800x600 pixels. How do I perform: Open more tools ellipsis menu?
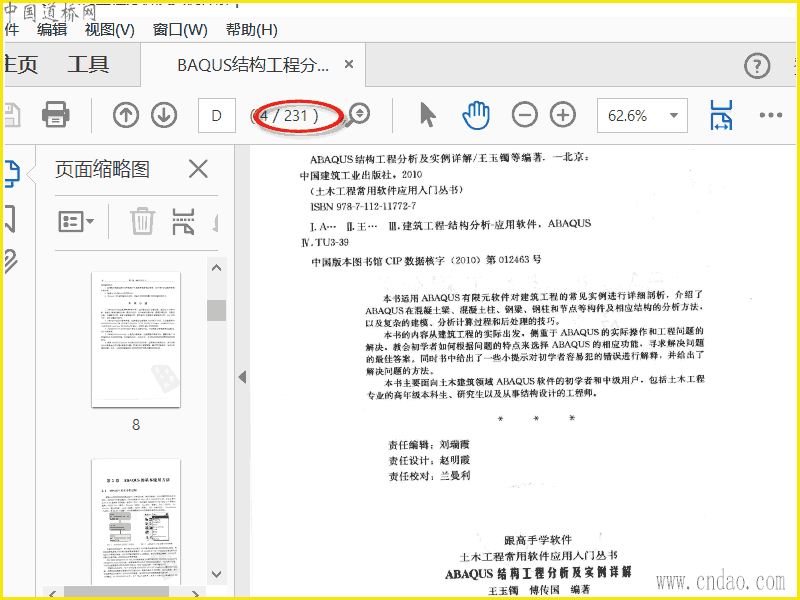point(770,115)
